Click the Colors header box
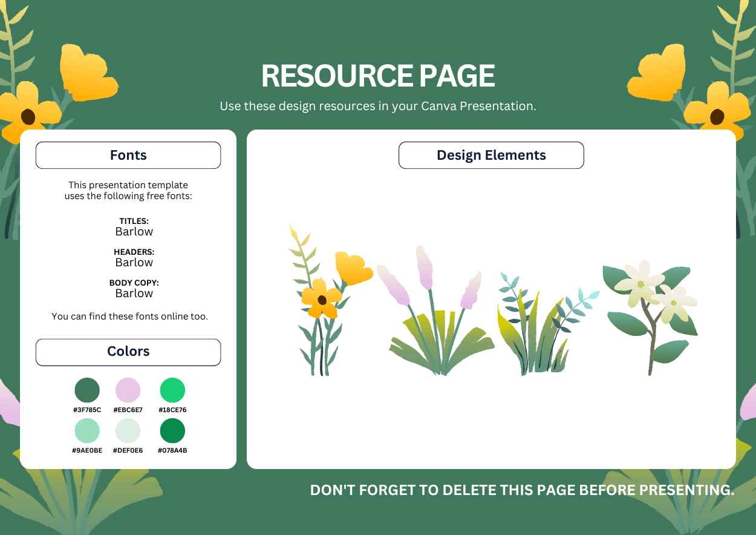 pyautogui.click(x=128, y=352)
